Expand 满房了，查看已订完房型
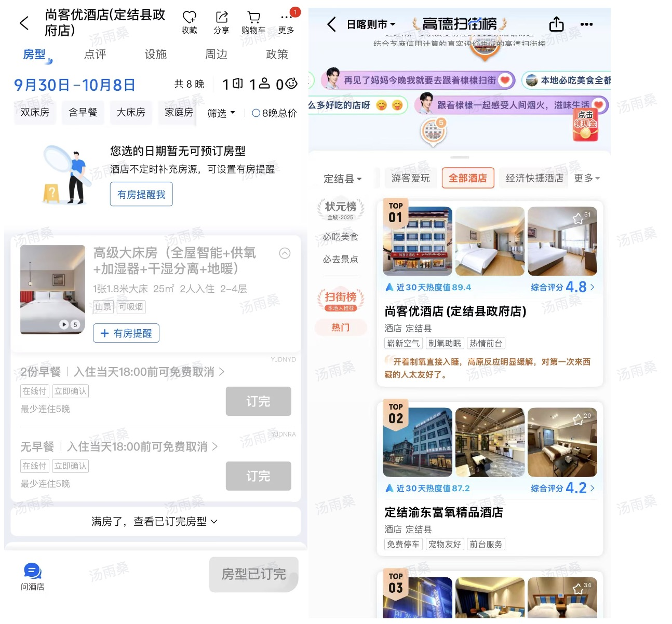 [155, 521]
